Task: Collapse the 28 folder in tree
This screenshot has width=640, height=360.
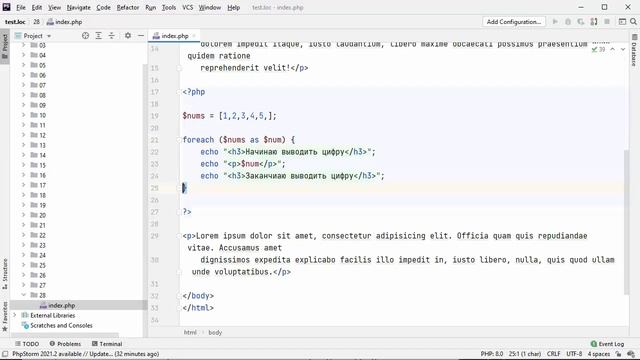Action: pos(23,295)
